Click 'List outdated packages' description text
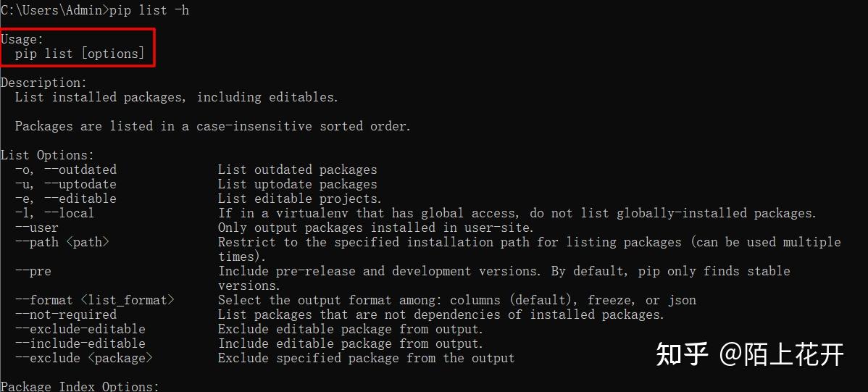The height and width of the screenshot is (392, 868). click(297, 170)
